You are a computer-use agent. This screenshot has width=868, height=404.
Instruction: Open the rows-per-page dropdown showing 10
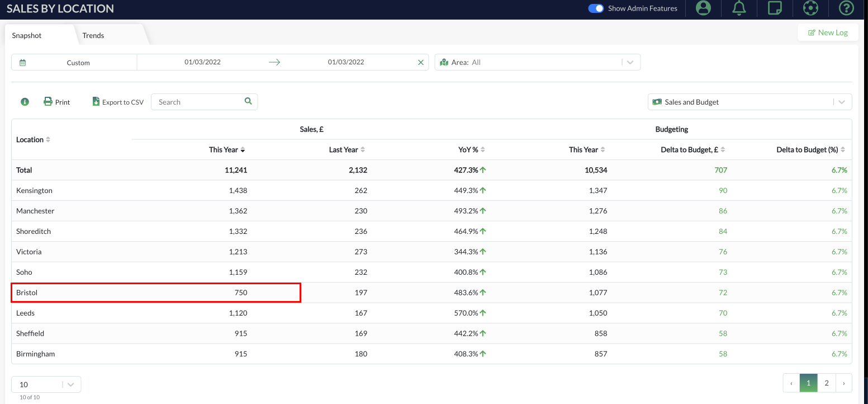point(70,384)
